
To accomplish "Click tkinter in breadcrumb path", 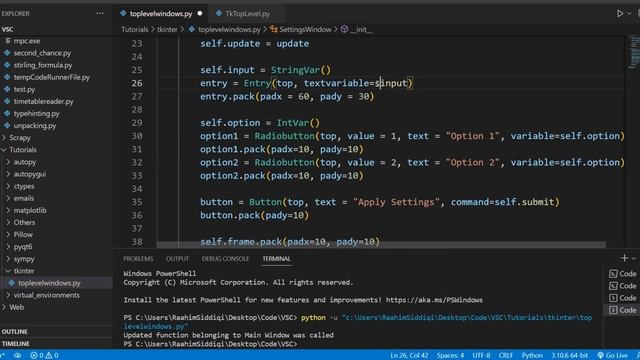I will point(167,29).
